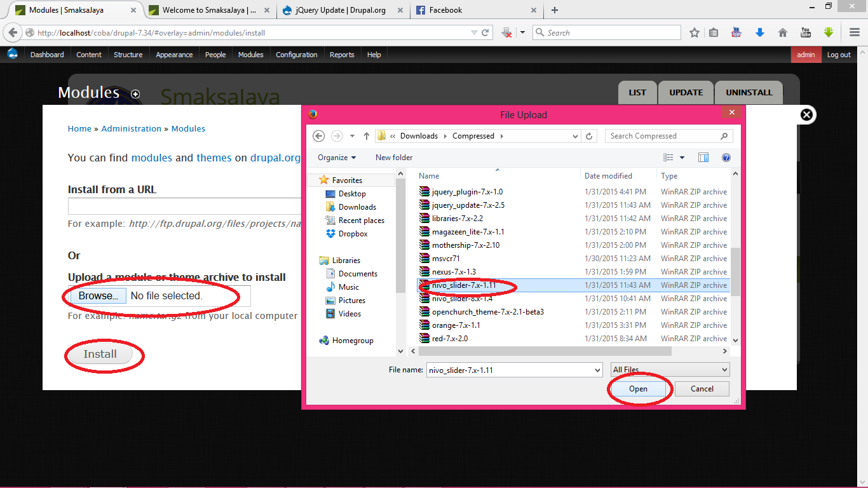Select file jquery_update-7.x-2.5
868x488 pixels.
pyautogui.click(x=468, y=205)
